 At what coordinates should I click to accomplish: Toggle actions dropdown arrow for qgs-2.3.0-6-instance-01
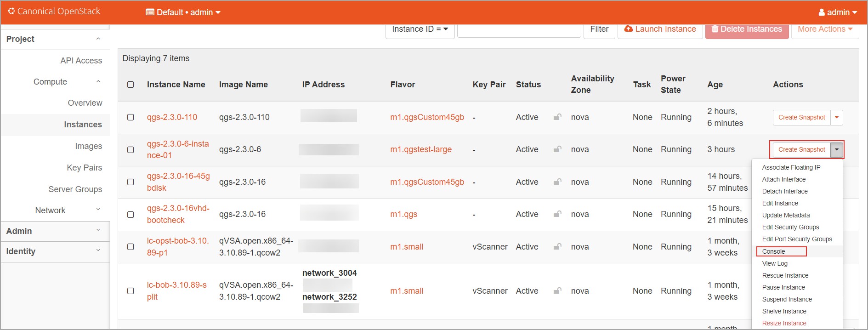[x=837, y=149]
